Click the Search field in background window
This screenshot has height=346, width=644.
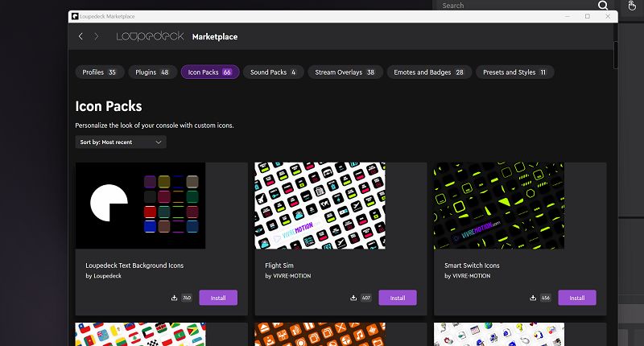[518, 6]
